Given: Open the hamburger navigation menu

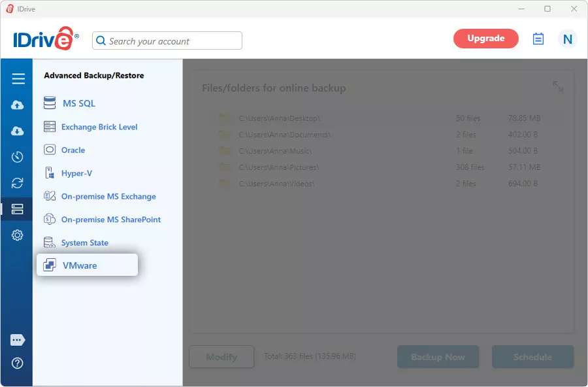Looking at the screenshot, I should [17, 77].
